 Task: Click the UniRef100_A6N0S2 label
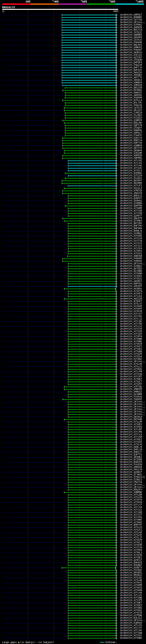(131, 93)
